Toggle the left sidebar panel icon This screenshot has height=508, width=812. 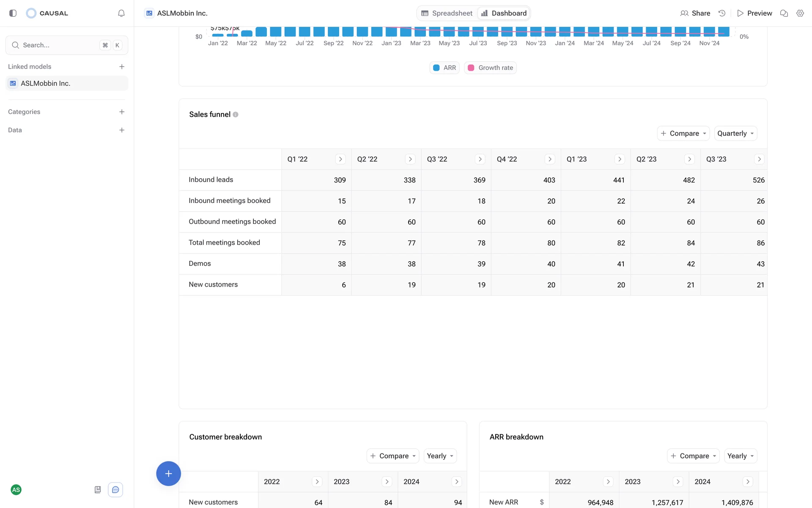[x=13, y=13]
